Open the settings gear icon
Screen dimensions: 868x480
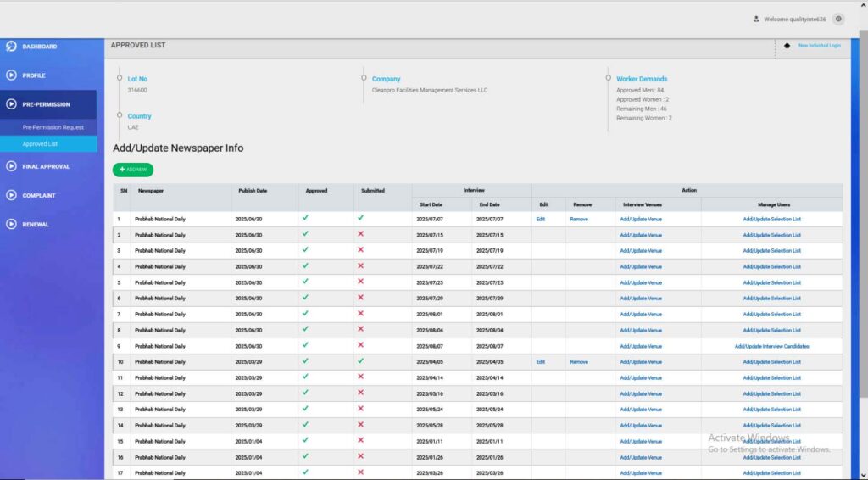pos(838,19)
